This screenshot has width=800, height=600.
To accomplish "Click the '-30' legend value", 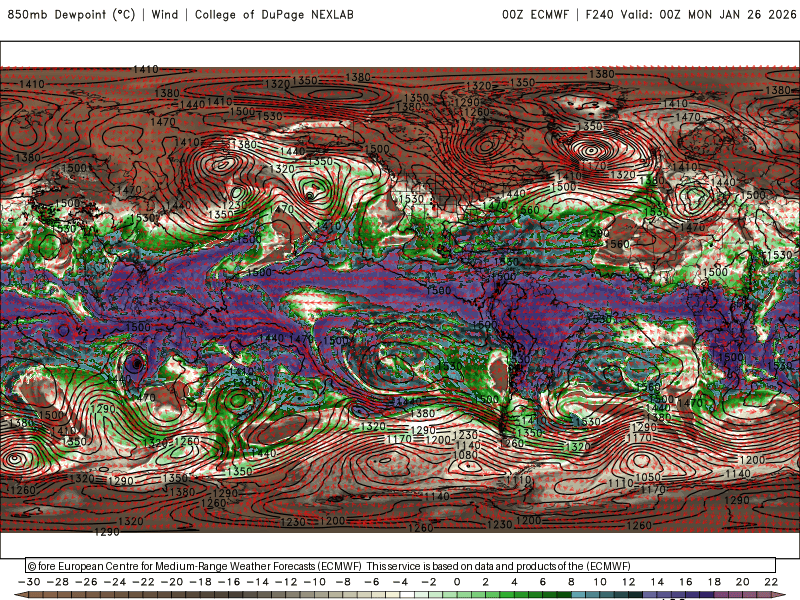I will click(x=29, y=582).
